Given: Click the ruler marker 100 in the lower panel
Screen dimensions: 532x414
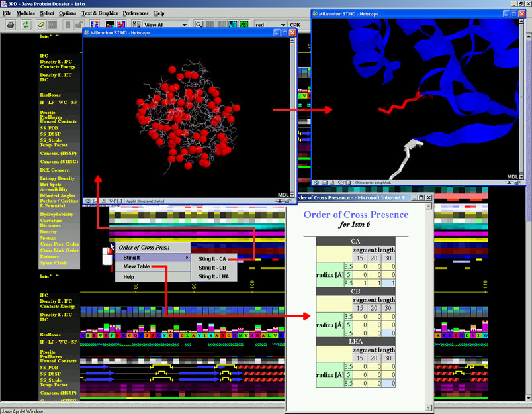Looking at the screenshot, I should click(252, 285).
